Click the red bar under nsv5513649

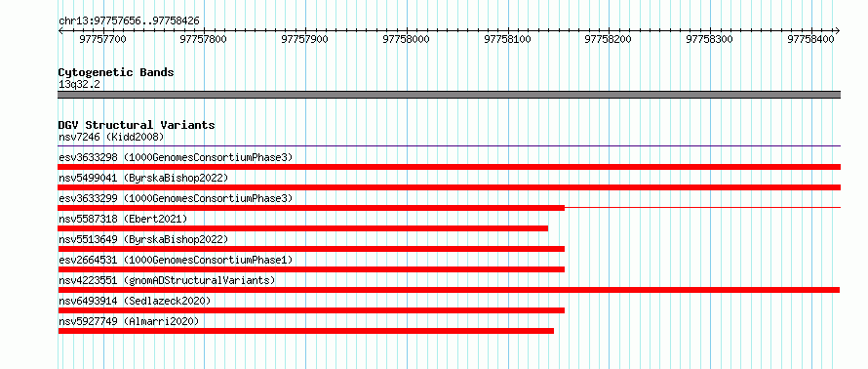(x=311, y=249)
